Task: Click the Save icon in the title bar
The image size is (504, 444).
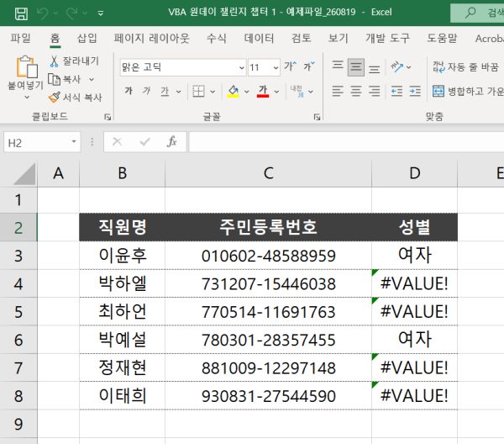Action: (x=21, y=13)
